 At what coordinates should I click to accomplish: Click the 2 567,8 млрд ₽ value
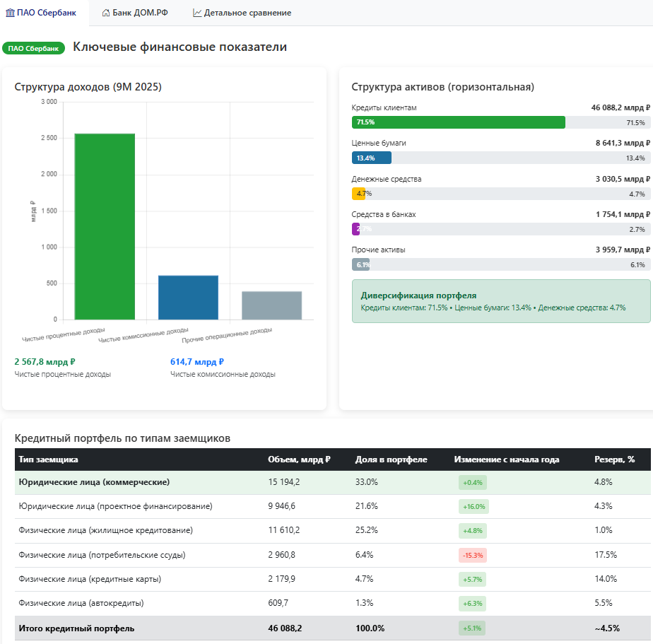click(x=45, y=361)
